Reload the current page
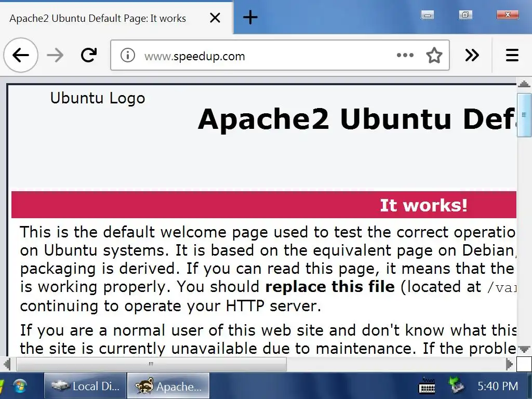 (x=89, y=55)
